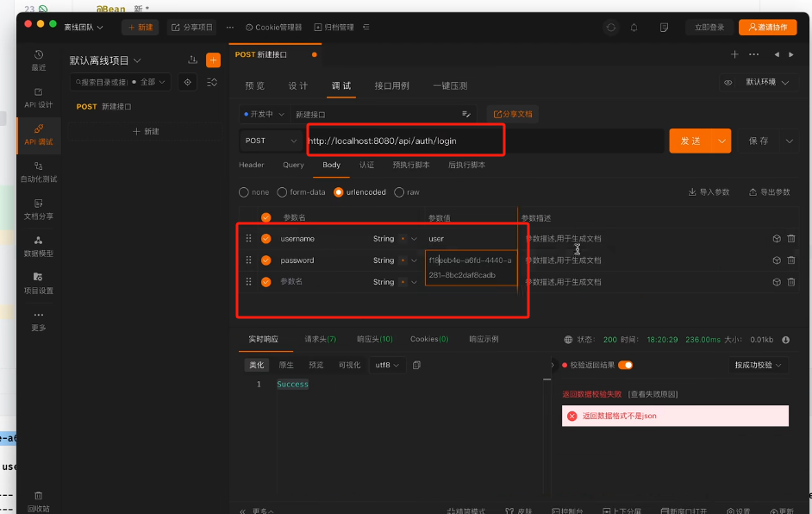Select the urlencoded body type

coord(360,192)
